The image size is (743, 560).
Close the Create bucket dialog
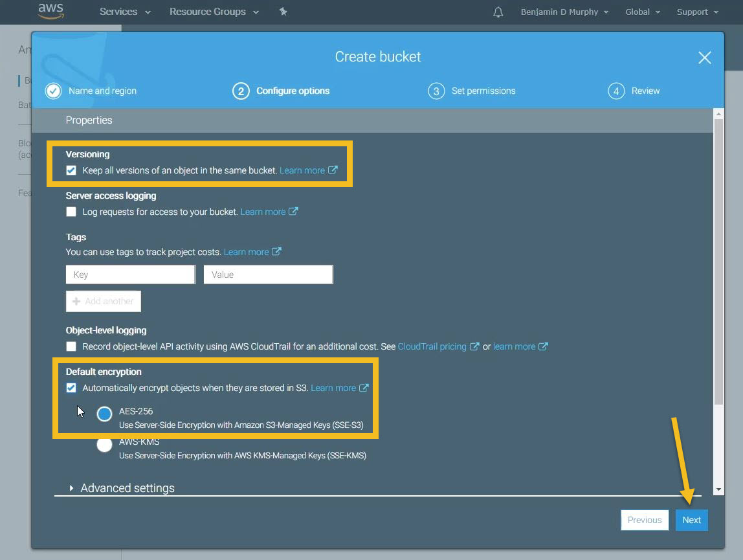[705, 58]
